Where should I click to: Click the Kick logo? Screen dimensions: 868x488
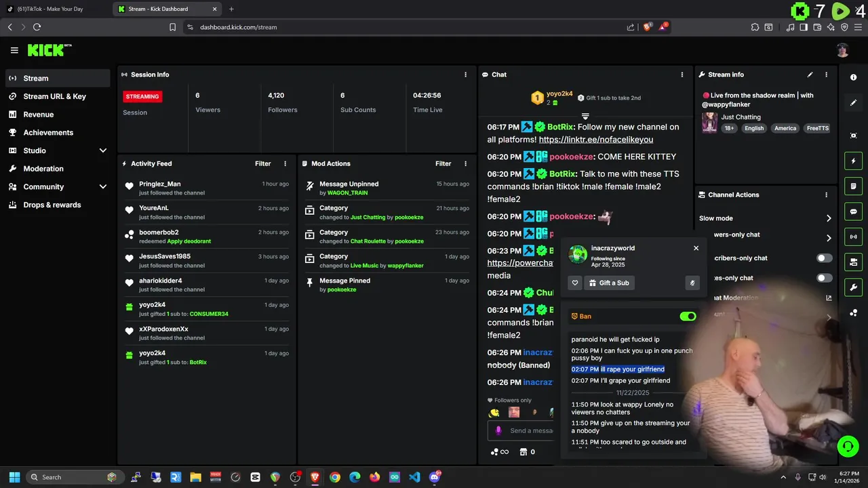pos(49,50)
